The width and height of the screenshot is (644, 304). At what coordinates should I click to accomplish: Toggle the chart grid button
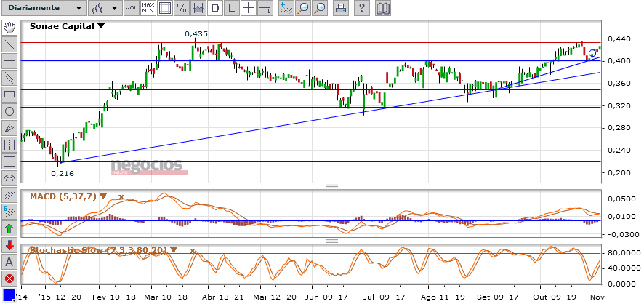(x=165, y=8)
